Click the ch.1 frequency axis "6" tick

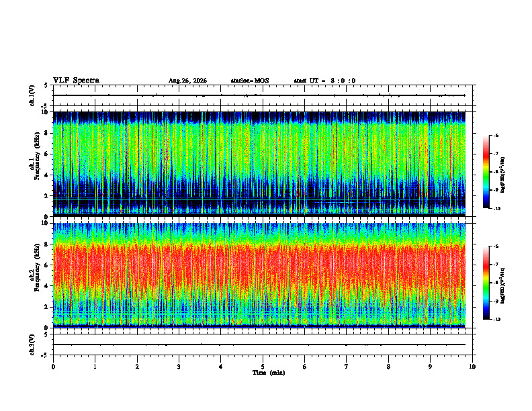[x=48, y=154]
